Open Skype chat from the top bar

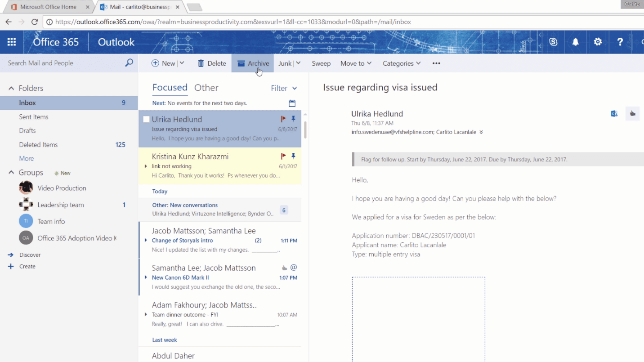[553, 41]
